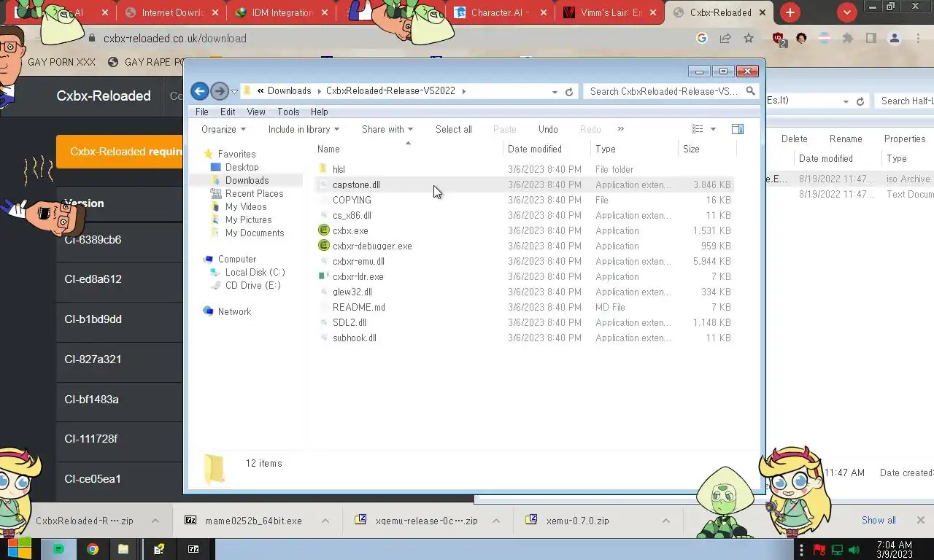
Task: Click the change view icon in Explorer toolbar
Action: pyautogui.click(x=698, y=129)
